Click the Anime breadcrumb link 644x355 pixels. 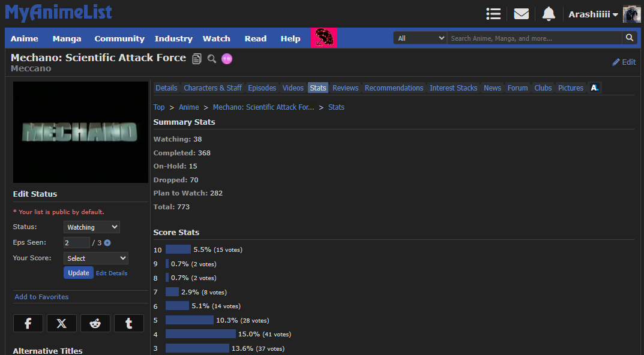189,107
